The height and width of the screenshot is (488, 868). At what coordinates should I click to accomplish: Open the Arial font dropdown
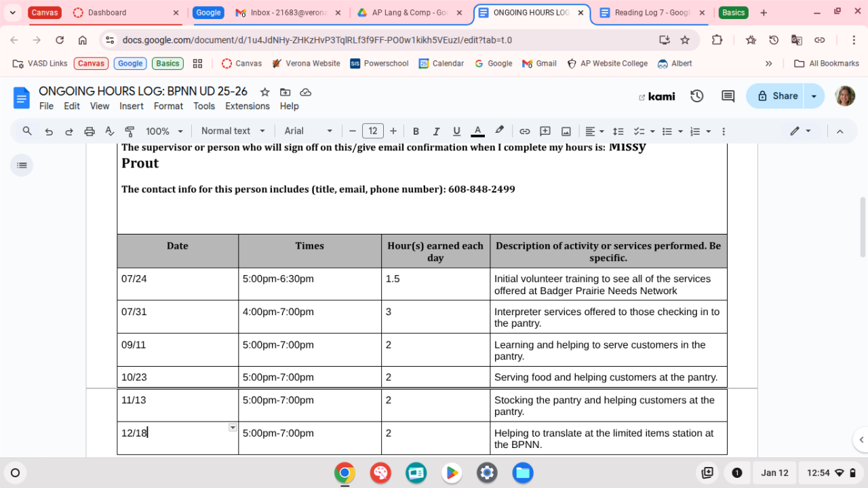(309, 131)
